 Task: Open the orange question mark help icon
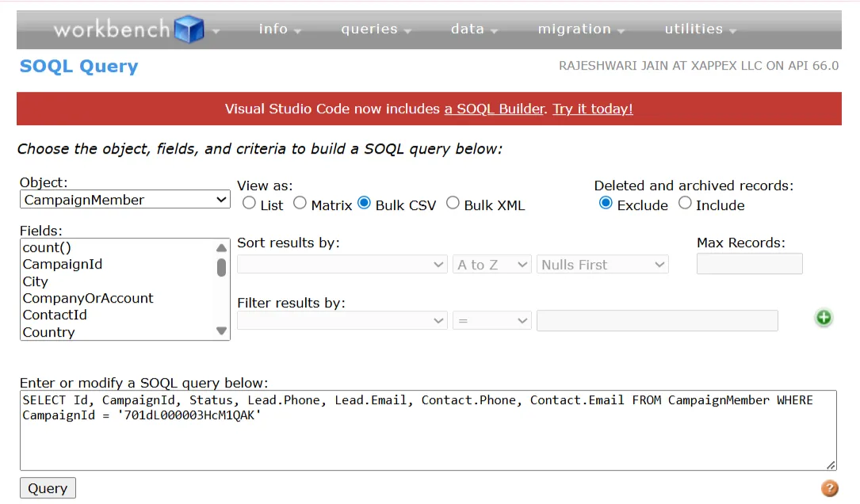click(829, 488)
